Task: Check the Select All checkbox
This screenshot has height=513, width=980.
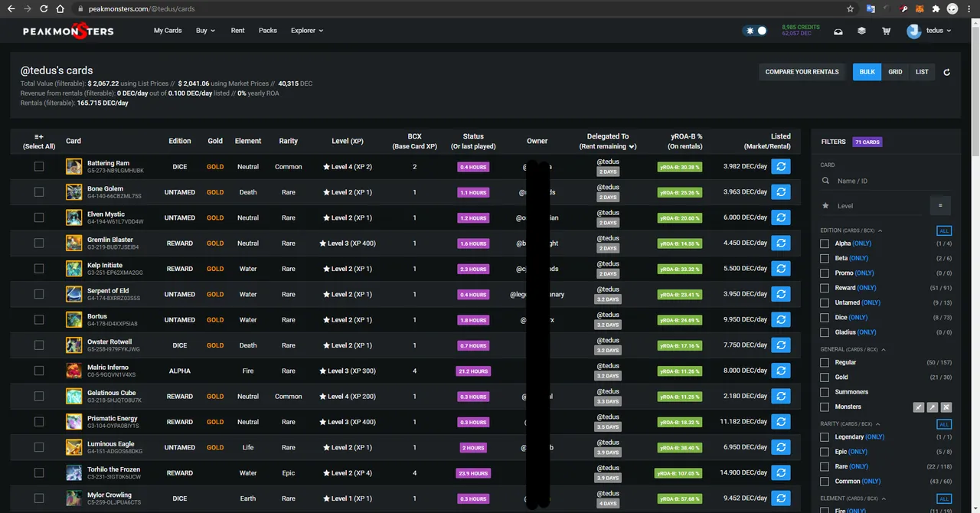Action: [39, 141]
